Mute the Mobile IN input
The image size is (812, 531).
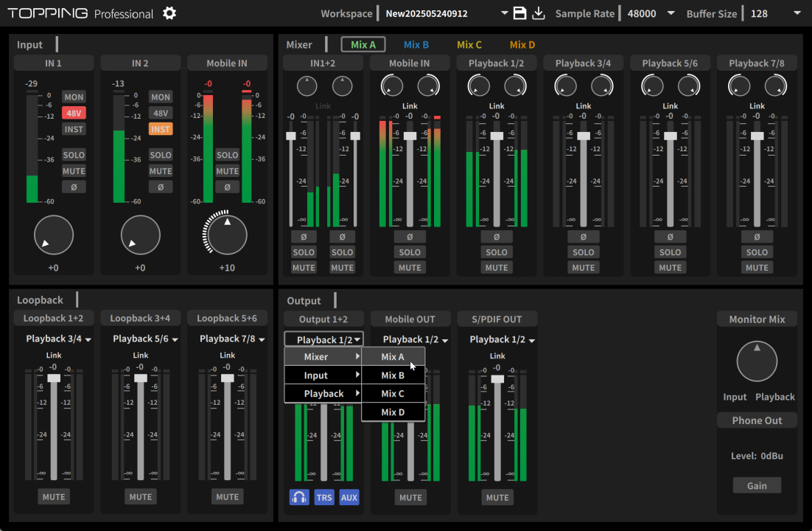click(x=228, y=171)
